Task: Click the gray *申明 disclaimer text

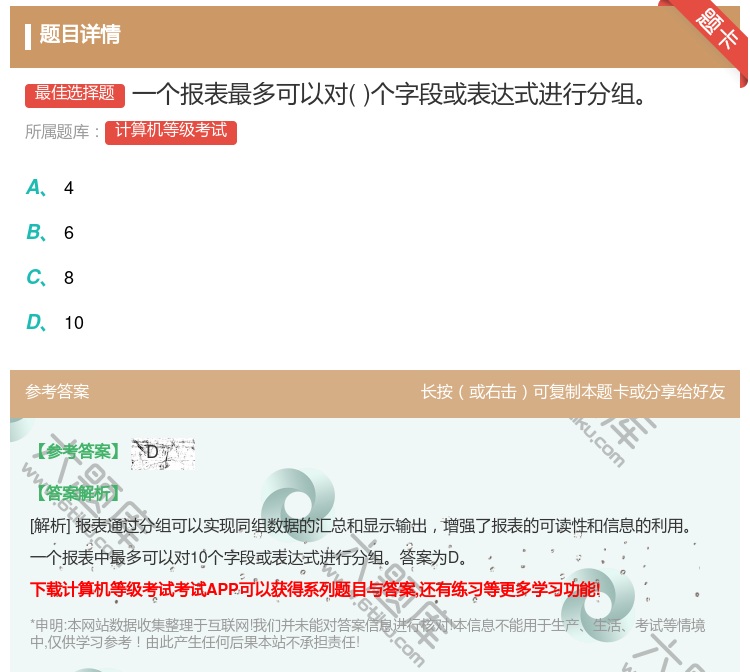Action: (367, 633)
